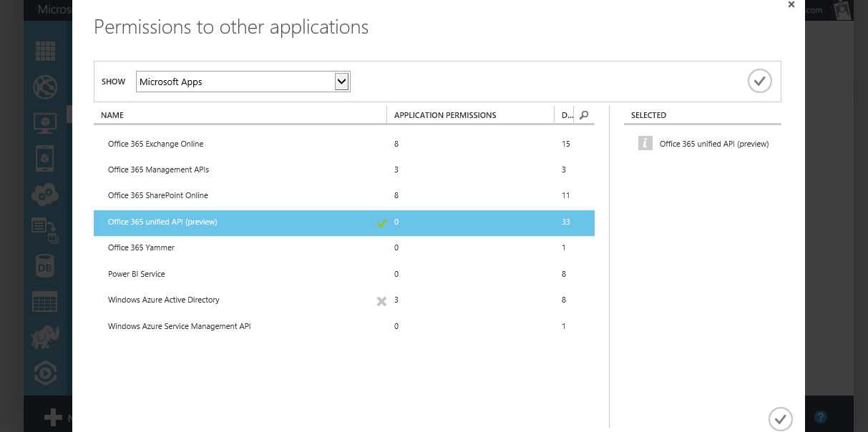Click the 15 delegated permissions cell for Exchange Online
Screen dimensions: 868x432
pos(566,144)
